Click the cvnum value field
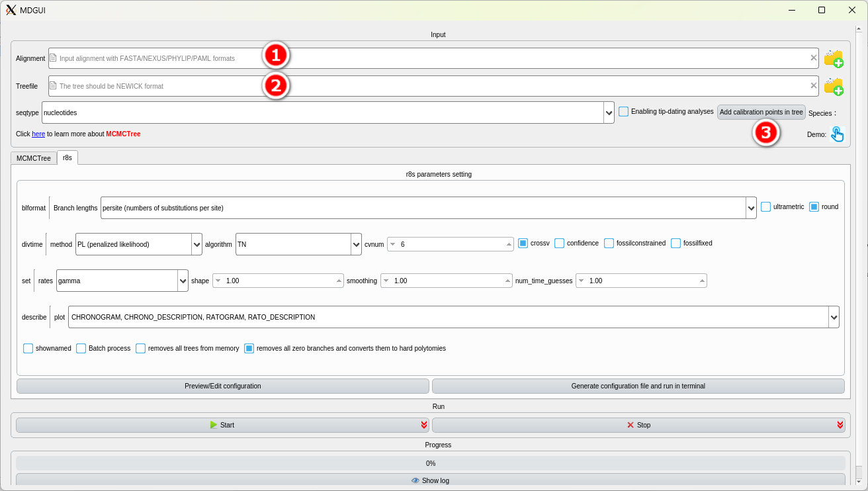 pyautogui.click(x=450, y=244)
